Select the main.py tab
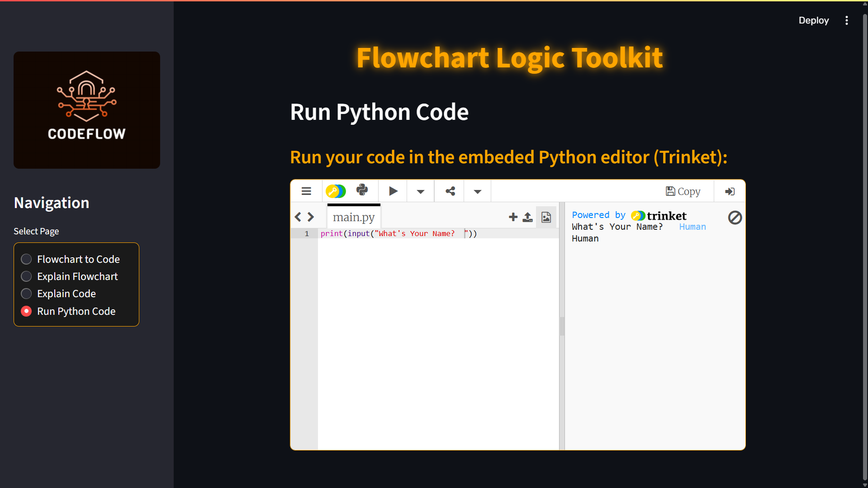 [354, 217]
